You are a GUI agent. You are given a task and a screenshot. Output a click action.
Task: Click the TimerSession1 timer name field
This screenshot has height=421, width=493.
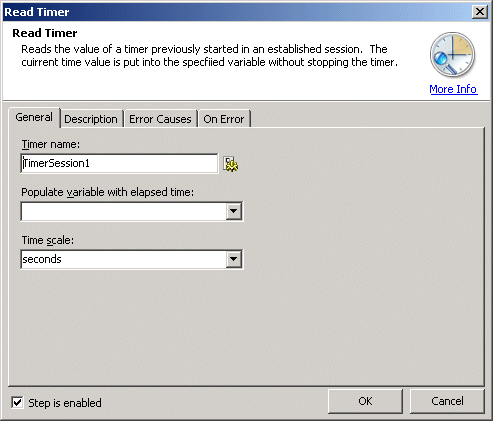[119, 163]
